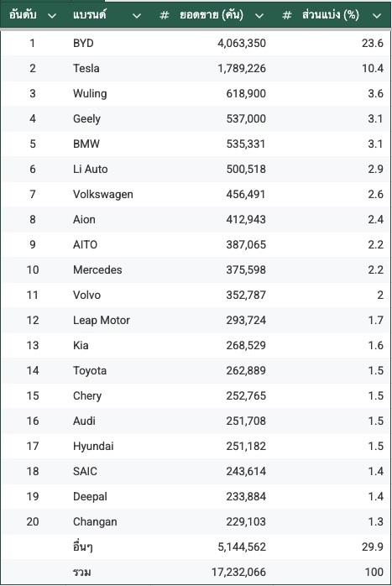Expand the ยอดขาย (คัน) column filter
Viewport: 392px width, 586px height.
pos(259,16)
